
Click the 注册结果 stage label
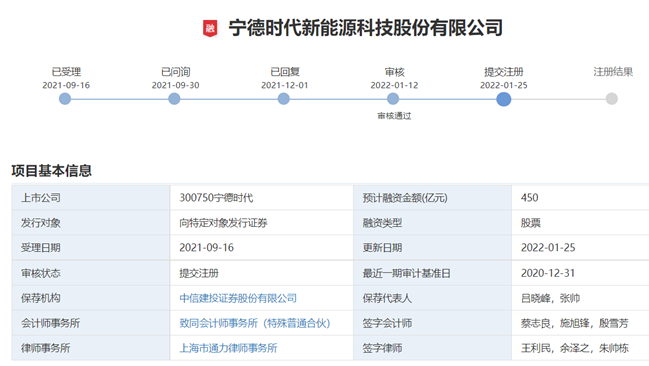(x=613, y=72)
